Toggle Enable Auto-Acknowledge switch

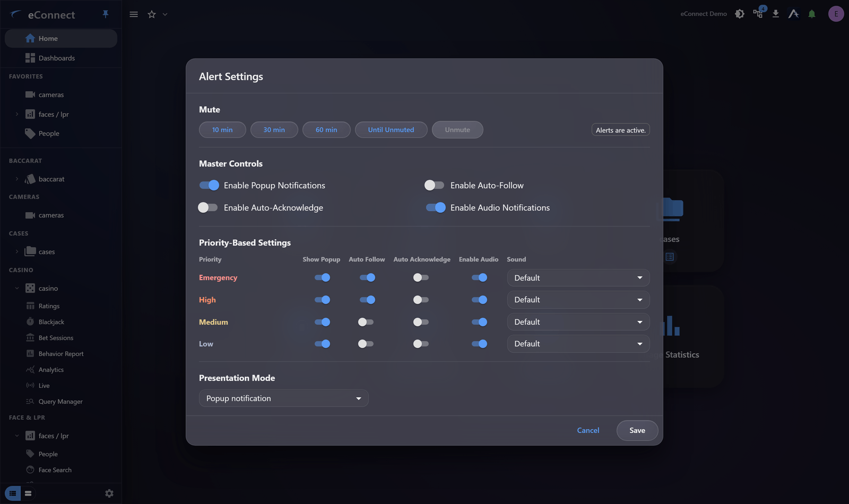[x=208, y=207]
